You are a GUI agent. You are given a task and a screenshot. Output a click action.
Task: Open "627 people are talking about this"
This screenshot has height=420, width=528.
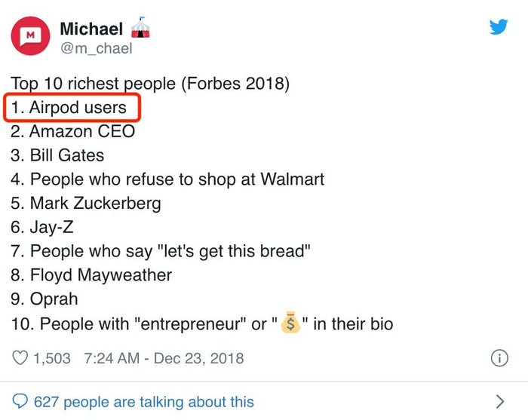point(144,401)
